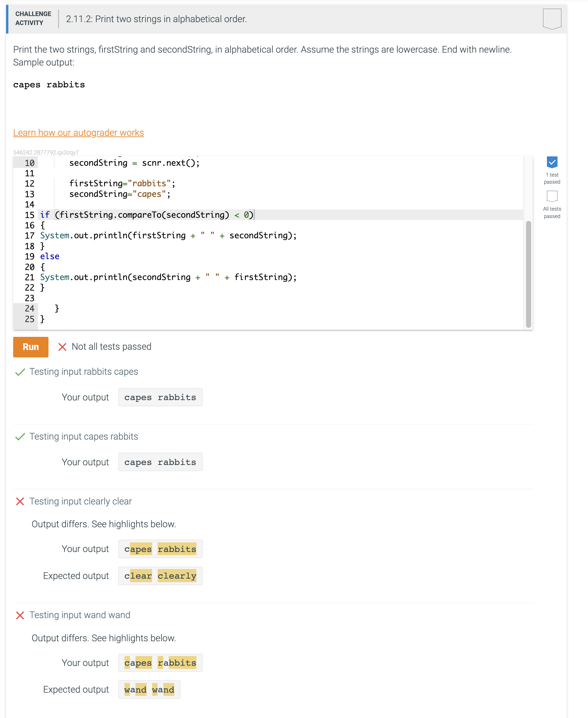The image size is (588, 718).
Task: Click the red X next to 'Not all tests passed'
Action: 62,346
